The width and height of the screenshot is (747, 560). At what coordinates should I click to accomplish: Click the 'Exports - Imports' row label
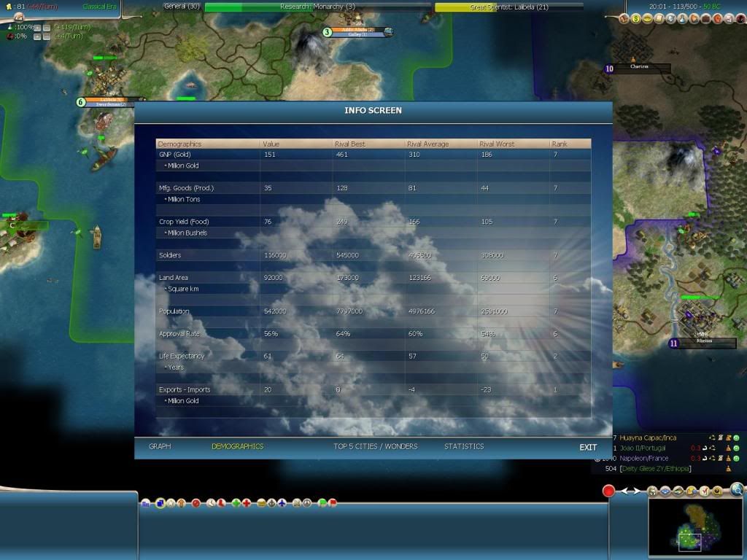tap(185, 389)
